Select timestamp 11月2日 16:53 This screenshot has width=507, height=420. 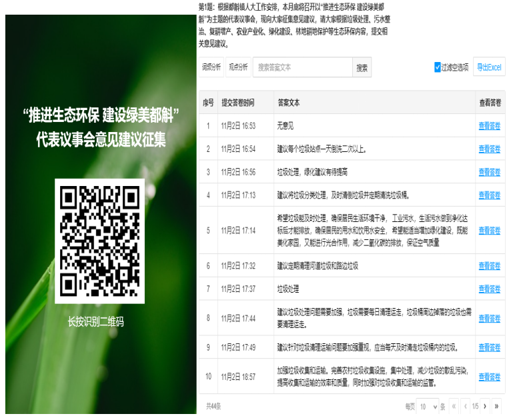pos(238,126)
